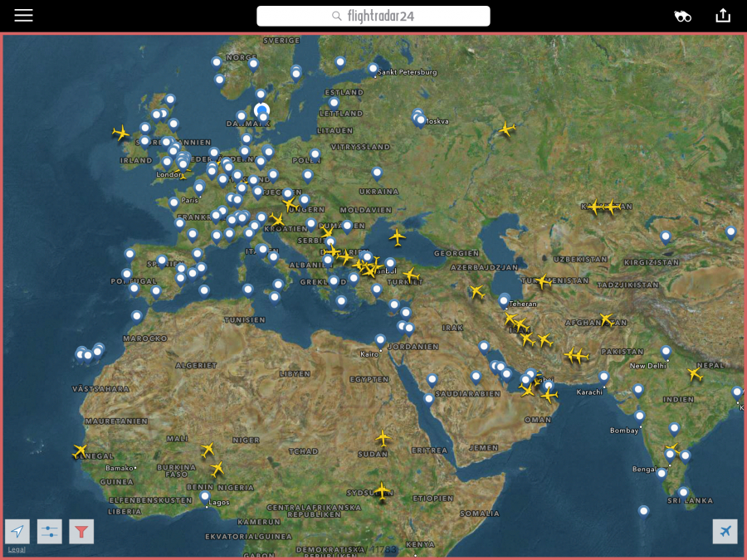Image resolution: width=747 pixels, height=560 pixels.
Task: Open the red funnel filter button
Action: pyautogui.click(x=81, y=531)
